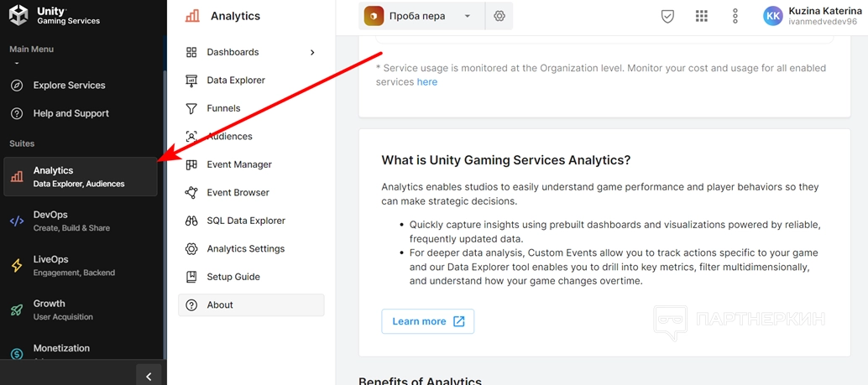The width and height of the screenshot is (868, 385).
Task: Collapse the left sidebar with chevron
Action: 149,377
